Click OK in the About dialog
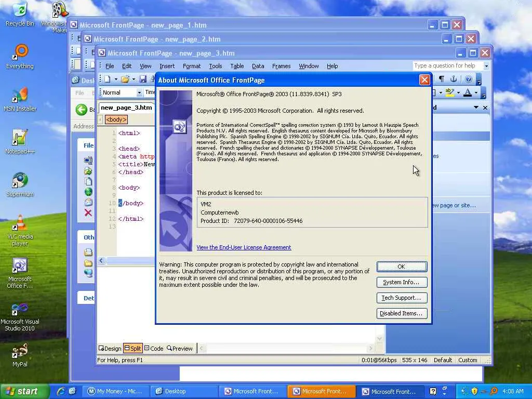The height and width of the screenshot is (399, 532). coord(402,267)
